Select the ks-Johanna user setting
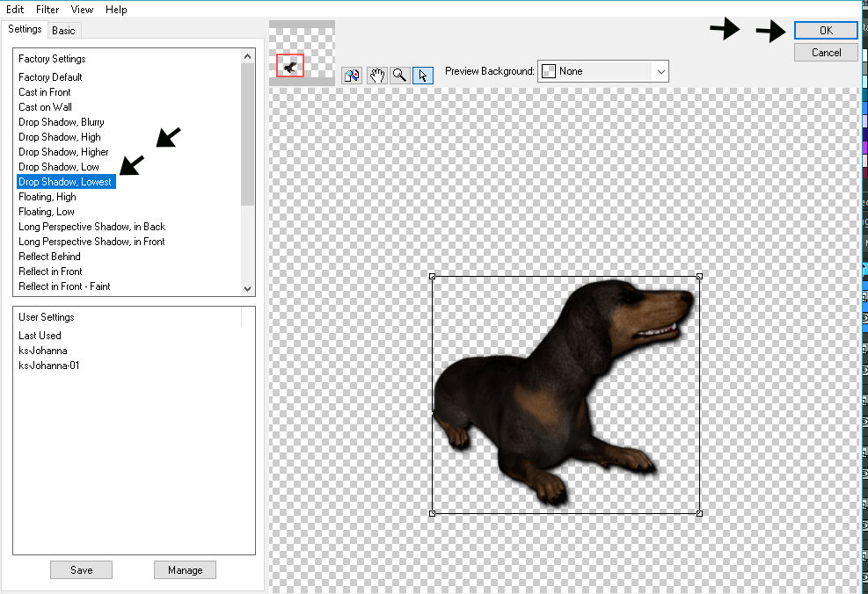 click(x=43, y=351)
